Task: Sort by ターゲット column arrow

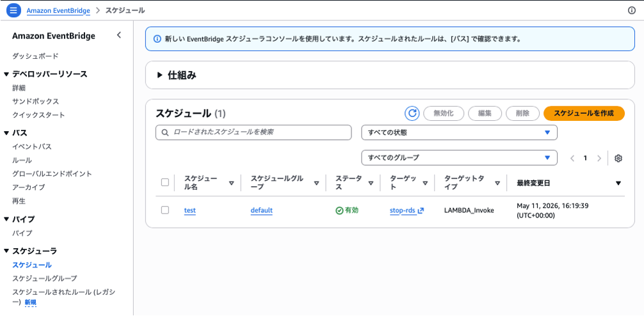Action: tap(425, 183)
